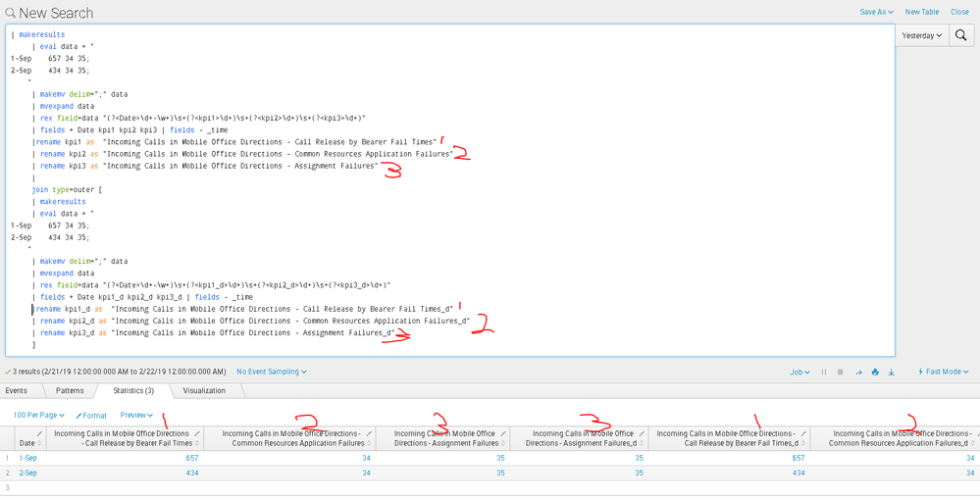Click the 35 under Assignment Failures_d for 2-Sep
980x500 pixels.
pos(639,474)
